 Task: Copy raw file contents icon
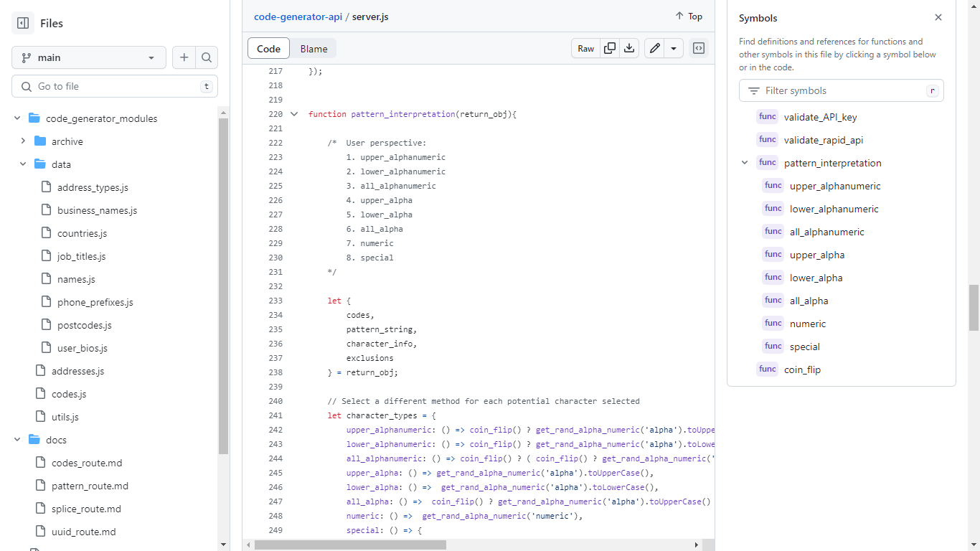(x=610, y=49)
